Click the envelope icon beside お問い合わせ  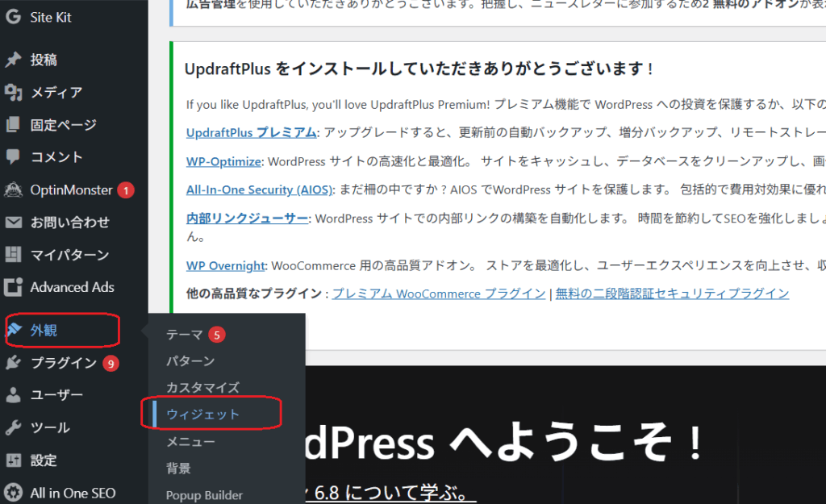pyautogui.click(x=13, y=223)
